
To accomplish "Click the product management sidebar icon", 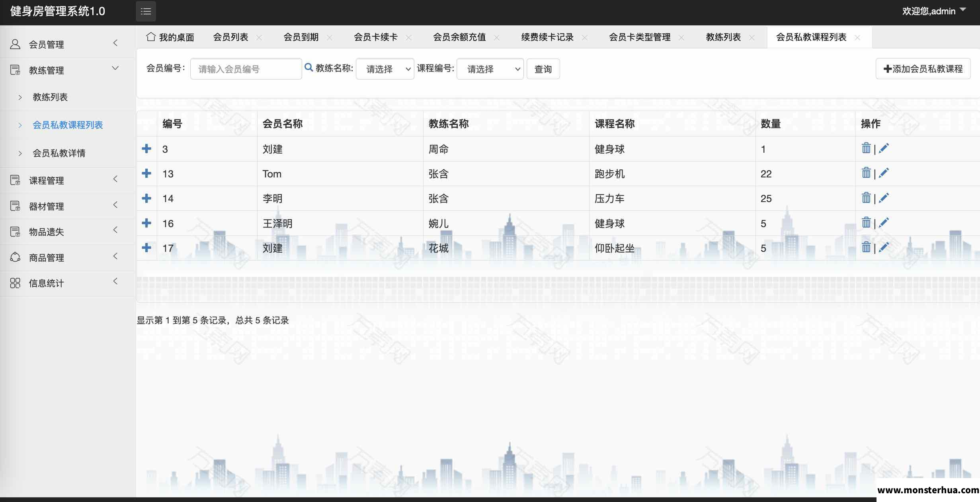I will point(15,257).
